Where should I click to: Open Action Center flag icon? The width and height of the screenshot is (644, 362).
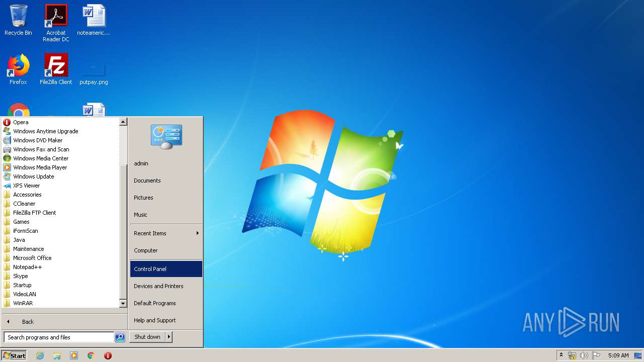point(596,355)
